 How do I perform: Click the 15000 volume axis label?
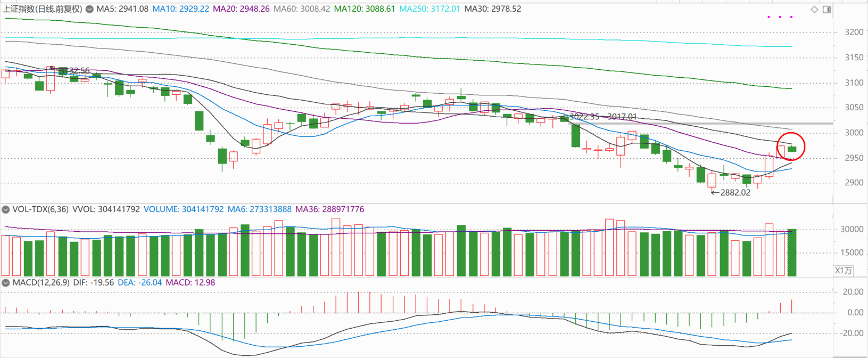(852, 253)
